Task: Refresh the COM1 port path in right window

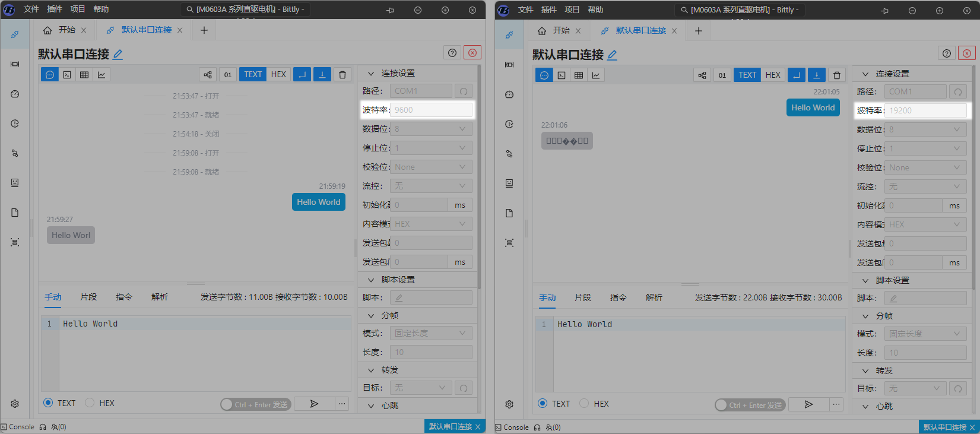Action: [957, 92]
